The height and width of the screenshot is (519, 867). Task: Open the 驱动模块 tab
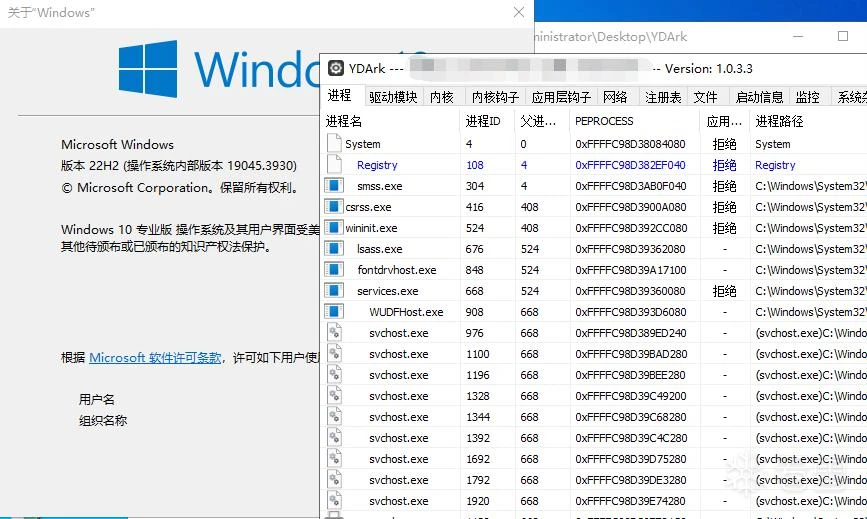click(393, 97)
